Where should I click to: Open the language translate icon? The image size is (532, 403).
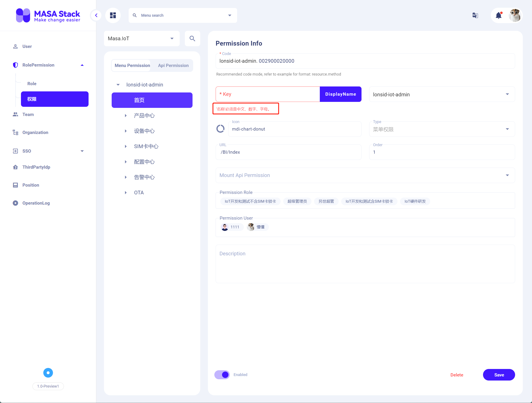pyautogui.click(x=475, y=15)
